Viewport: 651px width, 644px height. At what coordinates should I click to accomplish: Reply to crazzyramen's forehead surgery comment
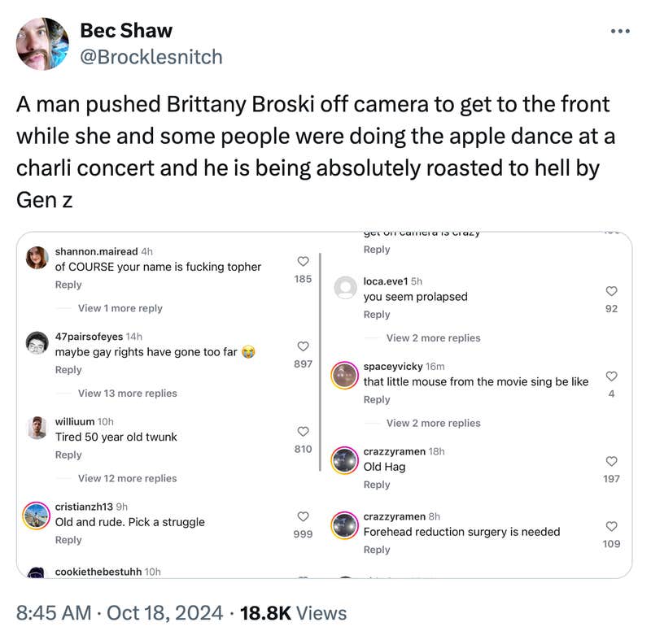pyautogui.click(x=377, y=550)
